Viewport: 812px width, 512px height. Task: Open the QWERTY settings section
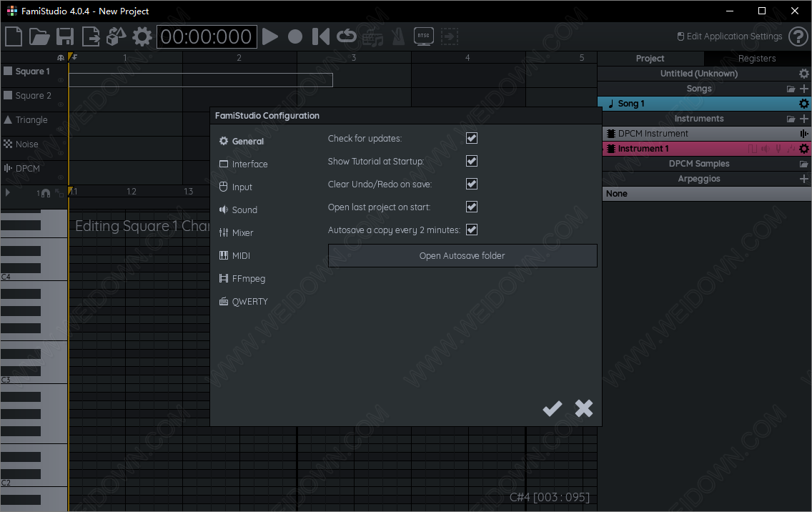coord(244,302)
